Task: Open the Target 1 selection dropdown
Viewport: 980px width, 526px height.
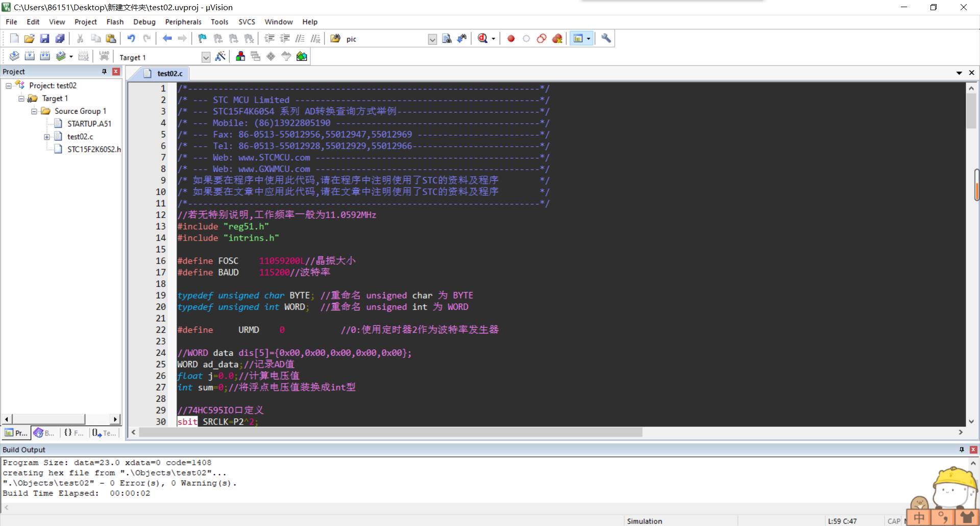Action: point(206,57)
